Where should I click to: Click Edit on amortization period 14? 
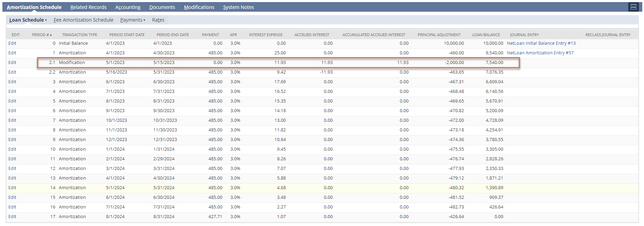[x=12, y=188]
